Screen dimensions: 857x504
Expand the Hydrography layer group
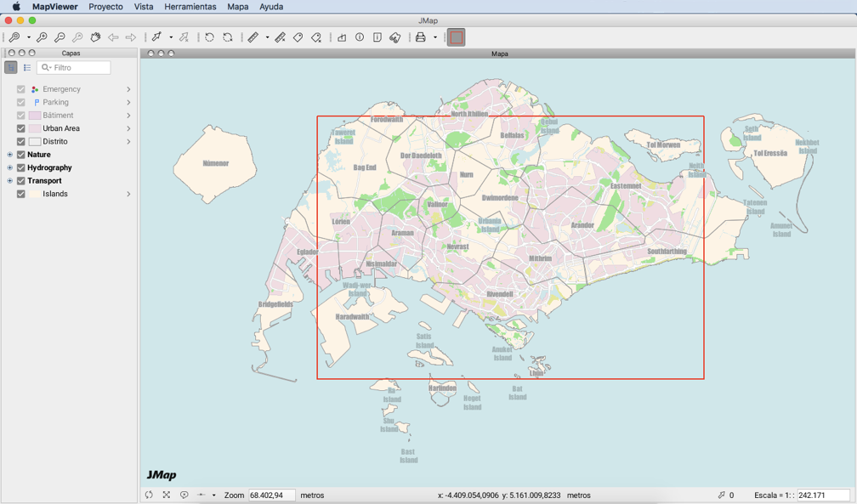9,167
